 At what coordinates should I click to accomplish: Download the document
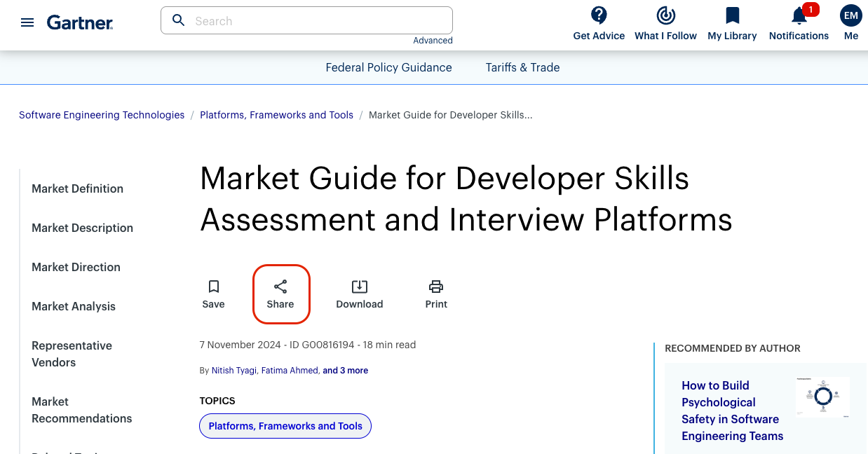point(359,294)
